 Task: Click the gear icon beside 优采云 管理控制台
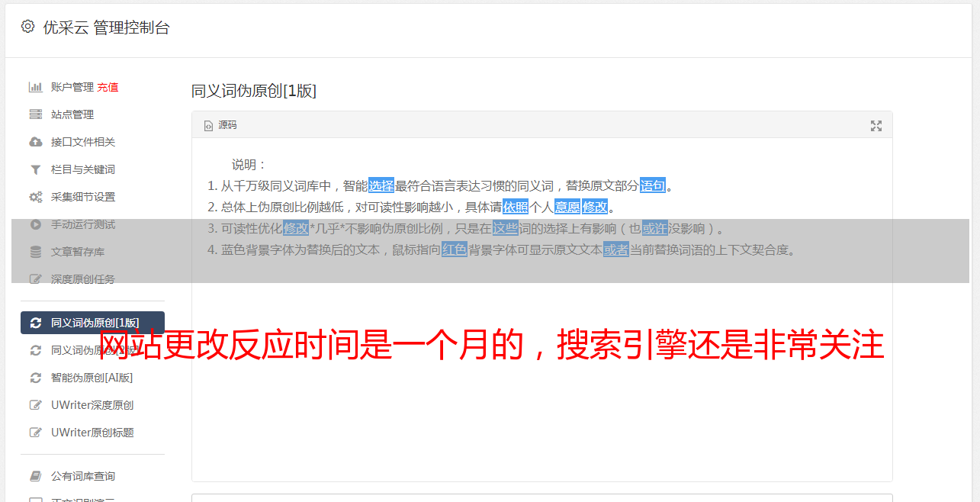(28, 27)
